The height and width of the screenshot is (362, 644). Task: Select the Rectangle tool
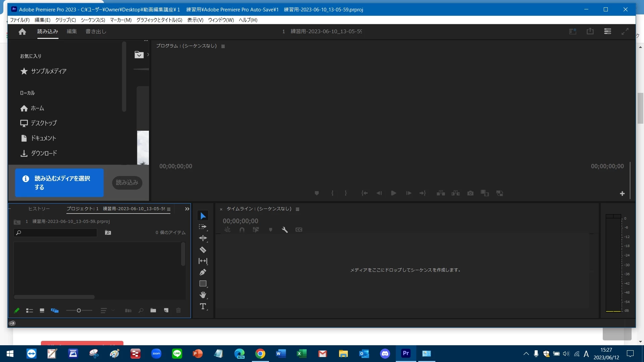point(203,284)
